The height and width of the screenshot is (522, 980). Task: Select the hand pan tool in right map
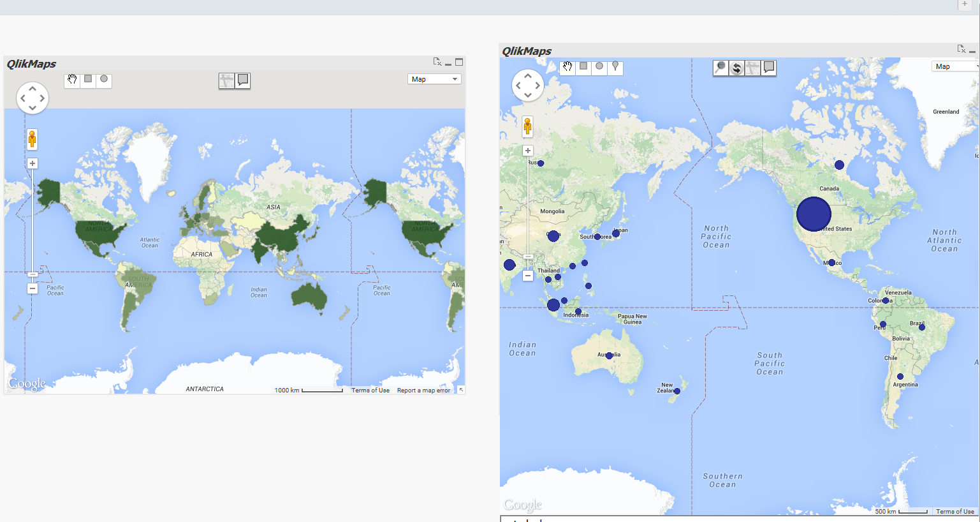coord(567,67)
